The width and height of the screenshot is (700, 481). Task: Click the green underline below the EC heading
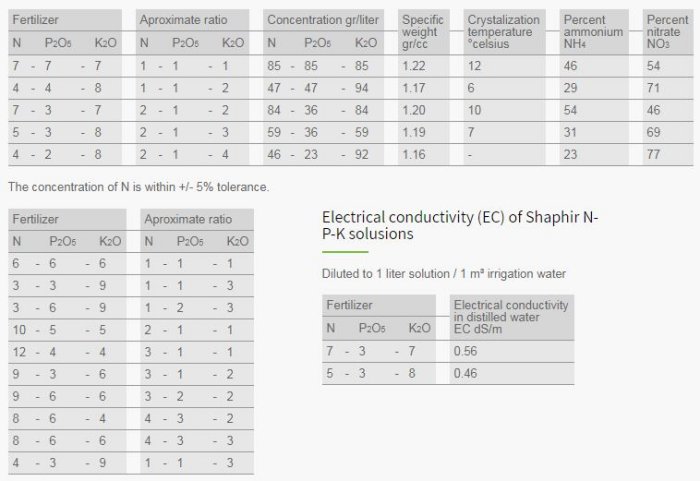click(x=346, y=252)
